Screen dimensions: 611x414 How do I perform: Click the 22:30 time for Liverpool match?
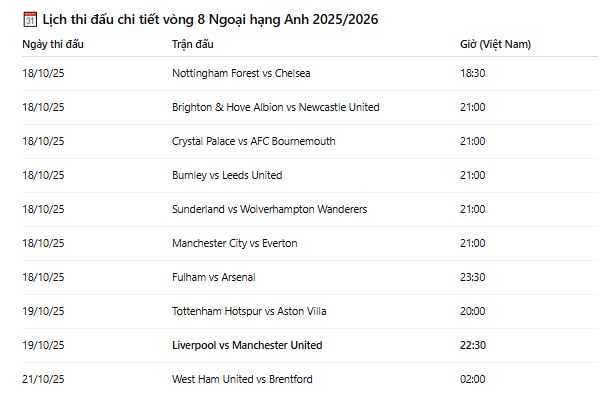473,345
